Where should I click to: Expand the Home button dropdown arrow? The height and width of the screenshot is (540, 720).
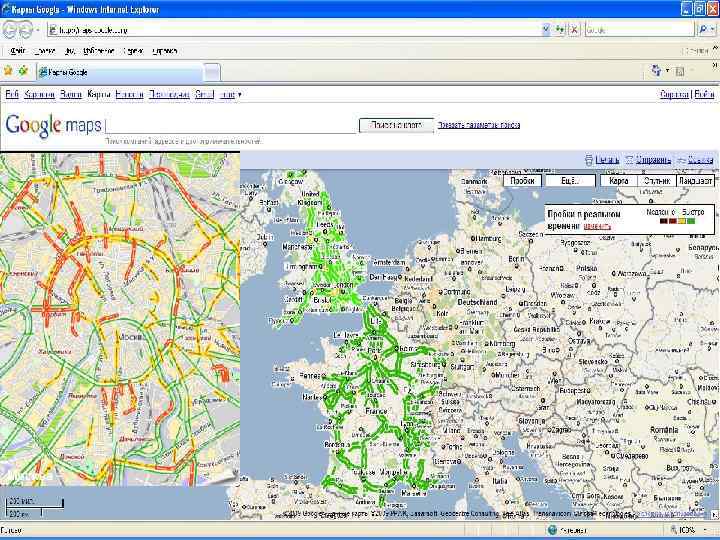(668, 71)
